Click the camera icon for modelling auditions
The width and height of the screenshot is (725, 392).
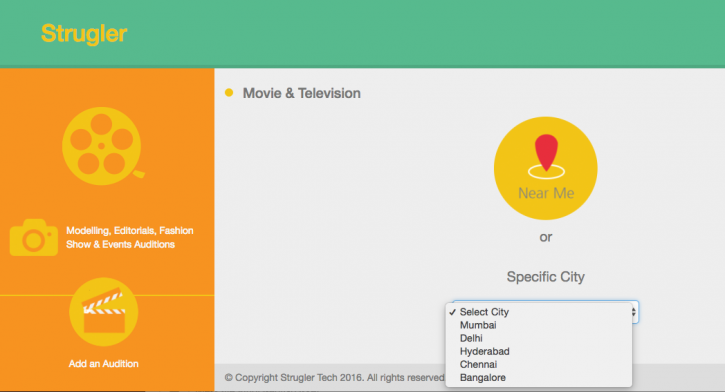(34, 237)
